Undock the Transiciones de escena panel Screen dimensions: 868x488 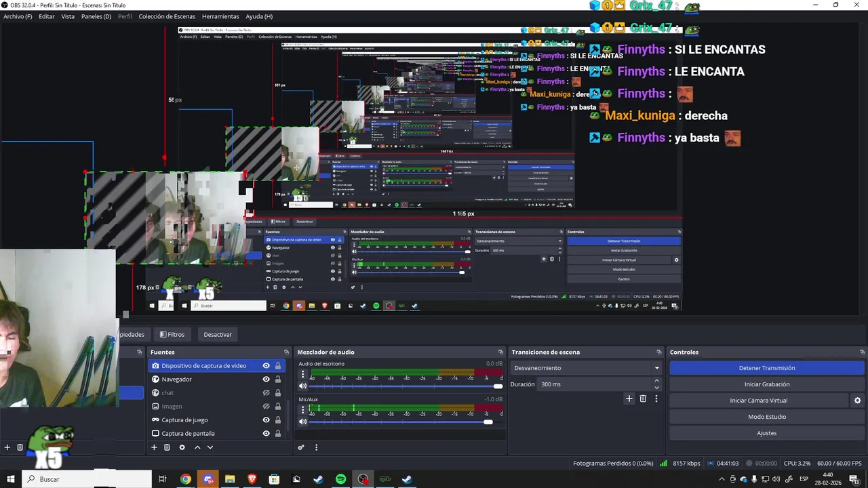tap(658, 352)
